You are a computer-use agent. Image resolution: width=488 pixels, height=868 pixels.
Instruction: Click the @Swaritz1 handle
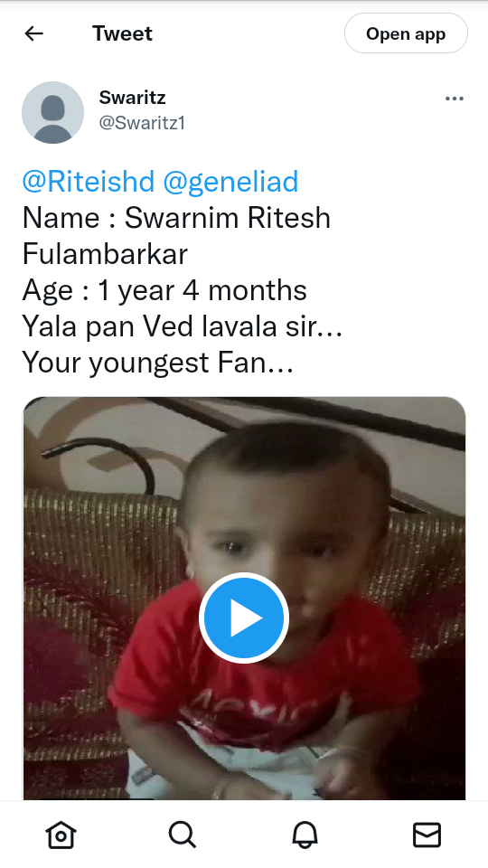(142, 123)
